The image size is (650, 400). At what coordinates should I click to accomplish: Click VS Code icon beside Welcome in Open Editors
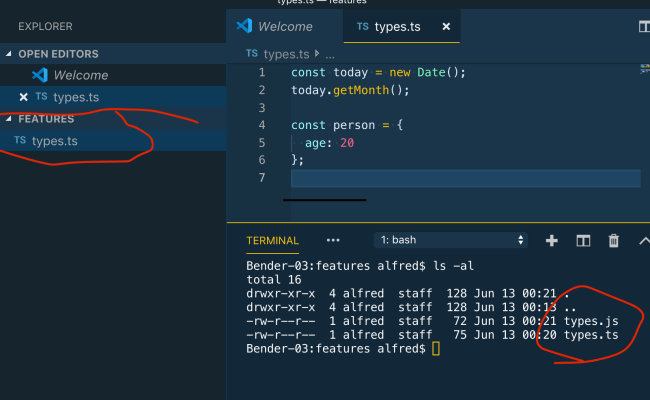tap(40, 75)
